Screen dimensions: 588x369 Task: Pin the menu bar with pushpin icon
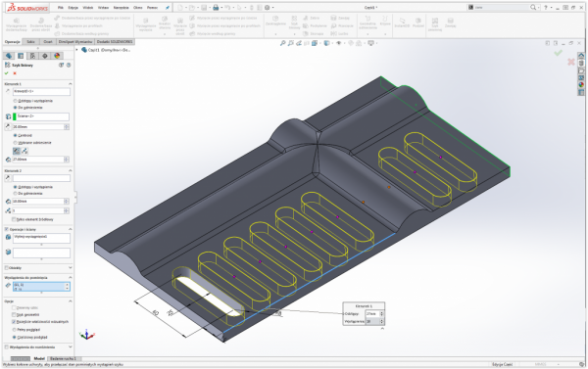click(x=168, y=8)
